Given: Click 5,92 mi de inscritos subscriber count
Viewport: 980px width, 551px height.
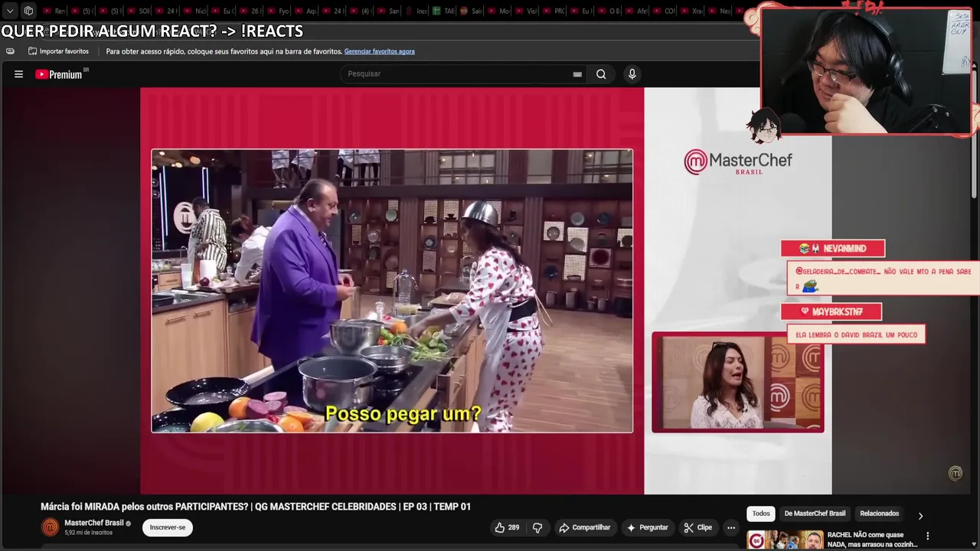Looking at the screenshot, I should (x=88, y=533).
